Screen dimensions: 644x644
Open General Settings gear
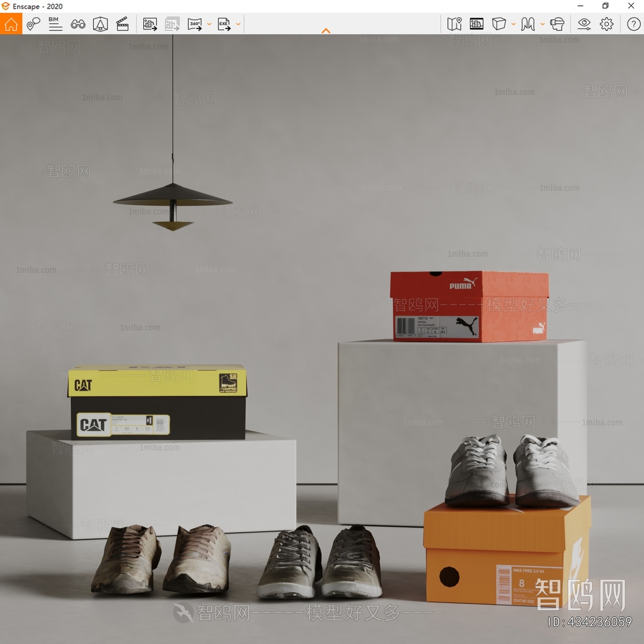click(607, 24)
